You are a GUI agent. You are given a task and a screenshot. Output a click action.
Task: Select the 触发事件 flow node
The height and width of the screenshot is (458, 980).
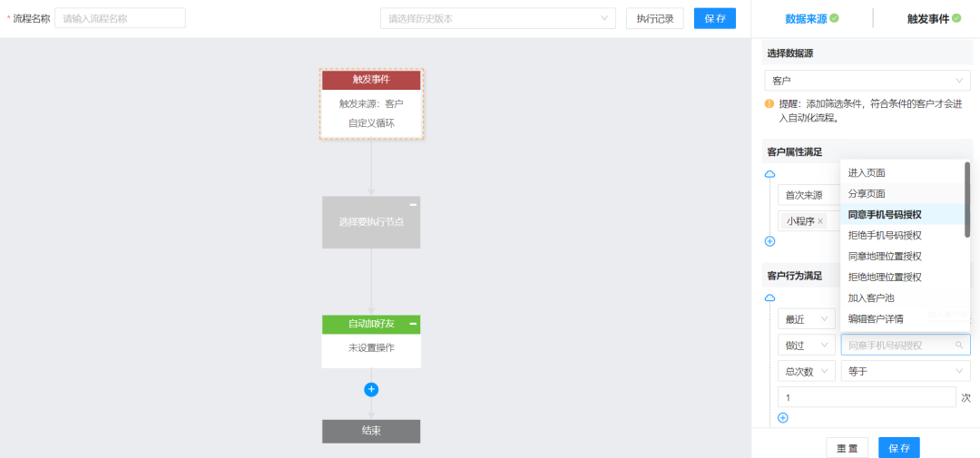[371, 103]
